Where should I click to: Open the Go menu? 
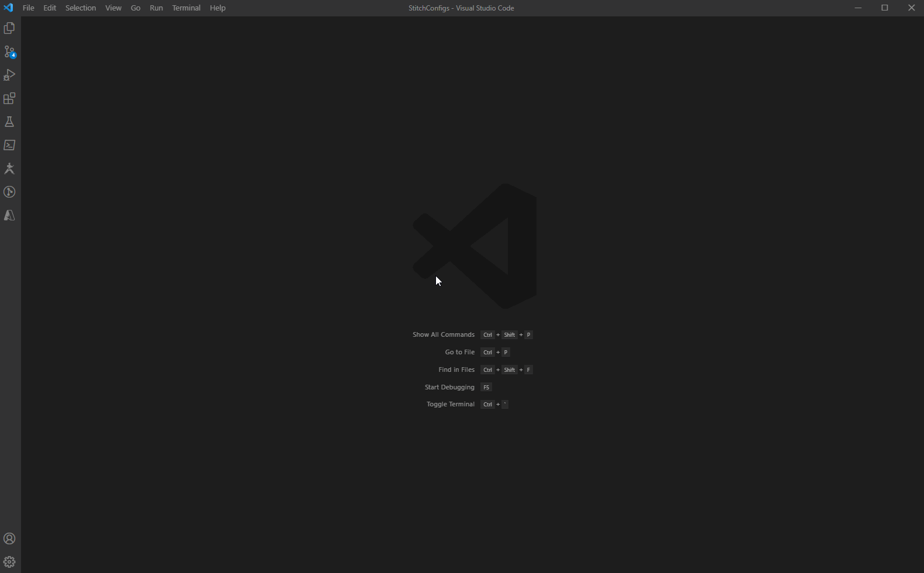tap(136, 8)
